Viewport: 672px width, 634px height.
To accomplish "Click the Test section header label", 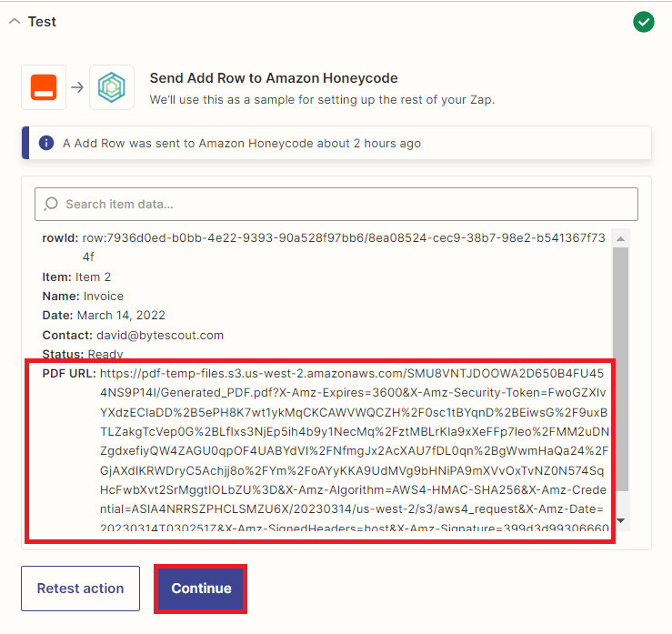I will coord(42,22).
